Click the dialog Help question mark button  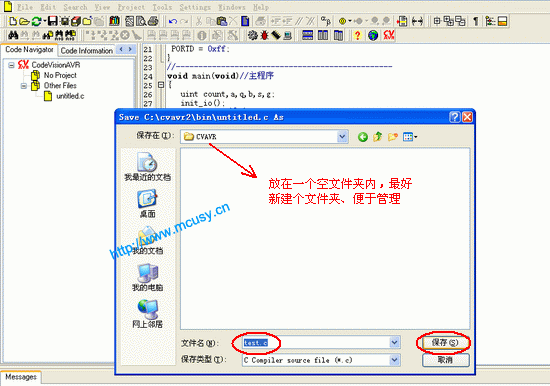(455, 117)
